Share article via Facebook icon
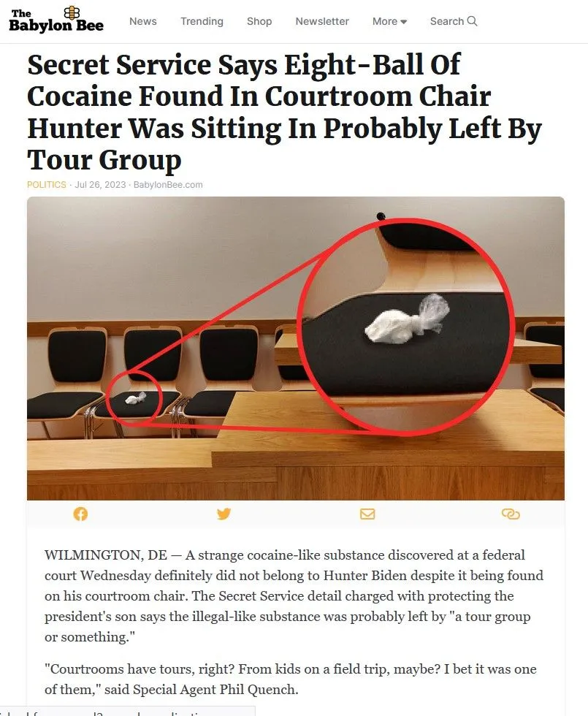 (80, 514)
